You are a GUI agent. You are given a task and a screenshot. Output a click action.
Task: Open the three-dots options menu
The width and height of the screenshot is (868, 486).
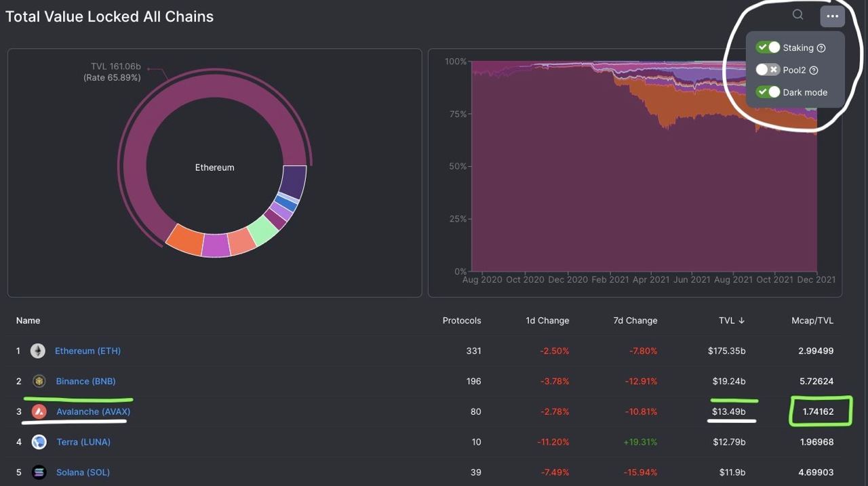(x=832, y=16)
